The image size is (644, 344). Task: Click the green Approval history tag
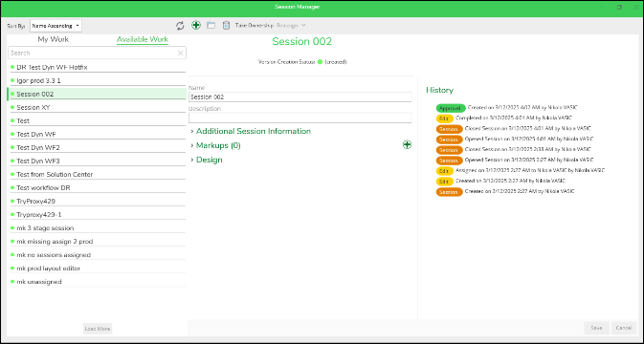(x=451, y=108)
